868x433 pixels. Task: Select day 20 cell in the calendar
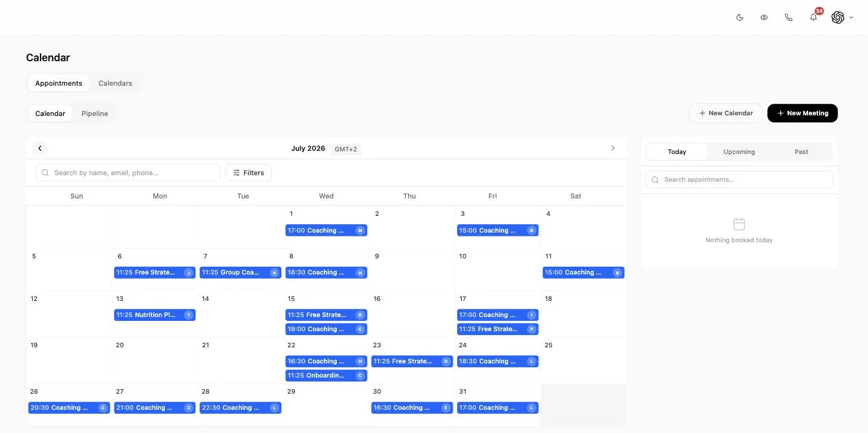tap(155, 360)
